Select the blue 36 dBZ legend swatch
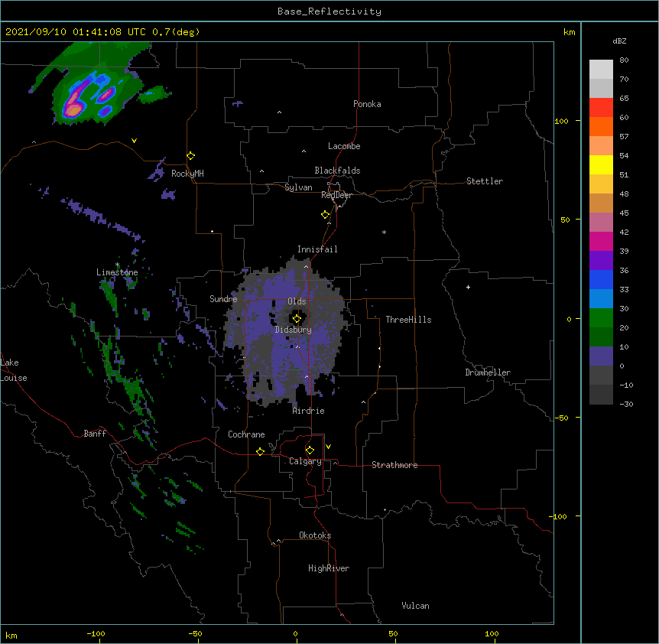The width and height of the screenshot is (659, 644). (x=601, y=279)
